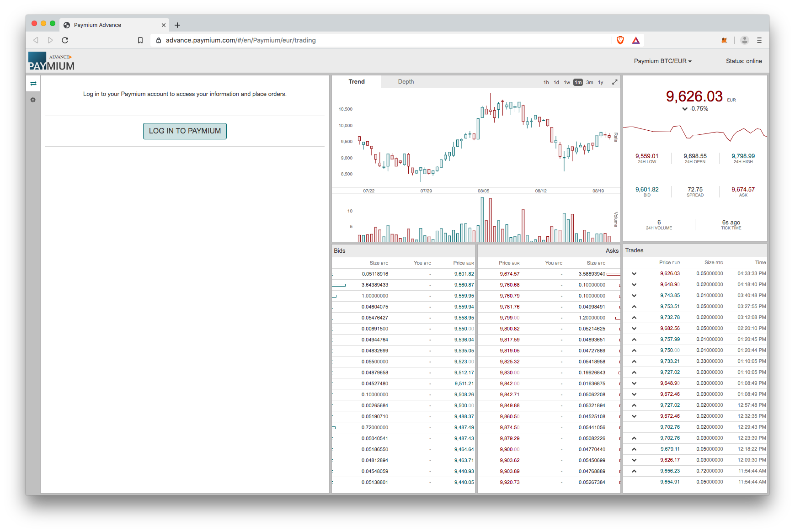Image resolution: width=795 pixels, height=532 pixels.
Task: Set chart range to 1w
Action: coord(567,82)
